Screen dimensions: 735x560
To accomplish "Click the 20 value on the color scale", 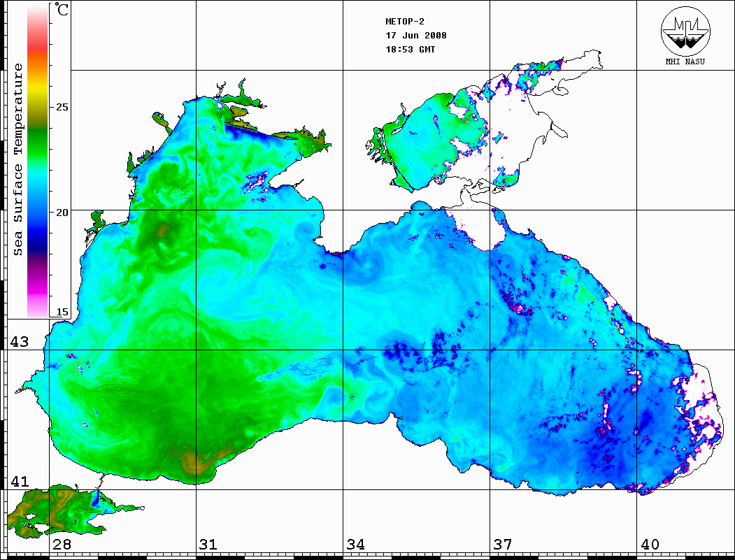I will click(x=62, y=213).
